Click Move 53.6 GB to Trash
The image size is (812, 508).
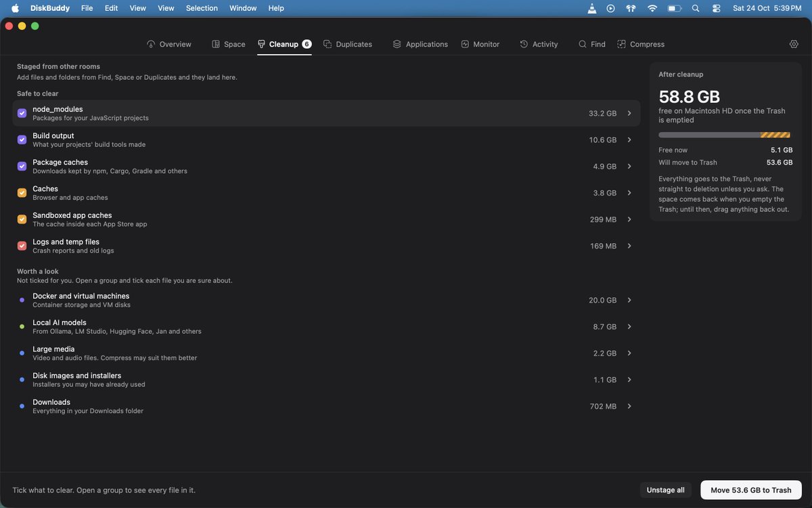751,490
